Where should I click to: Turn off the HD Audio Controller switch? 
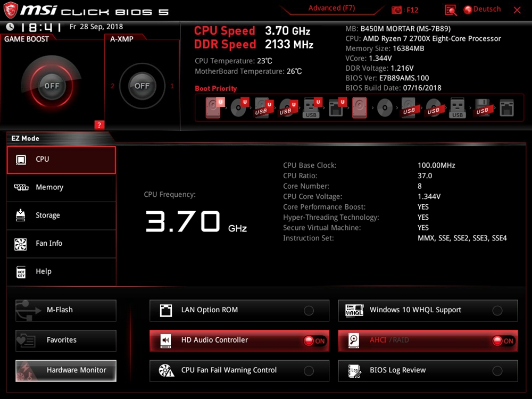pos(314,341)
